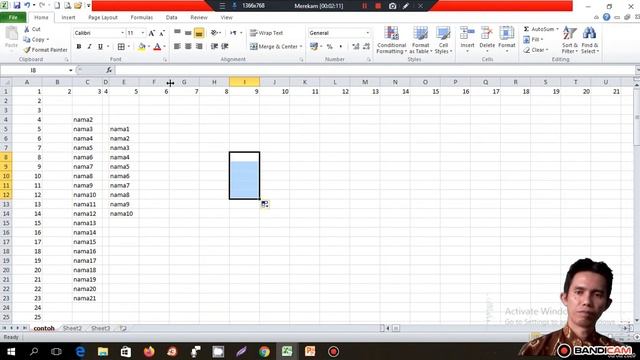Viewport: 640px width, 360px height.
Task: Apply the yellow Fill Color bucket
Action: click(142, 47)
